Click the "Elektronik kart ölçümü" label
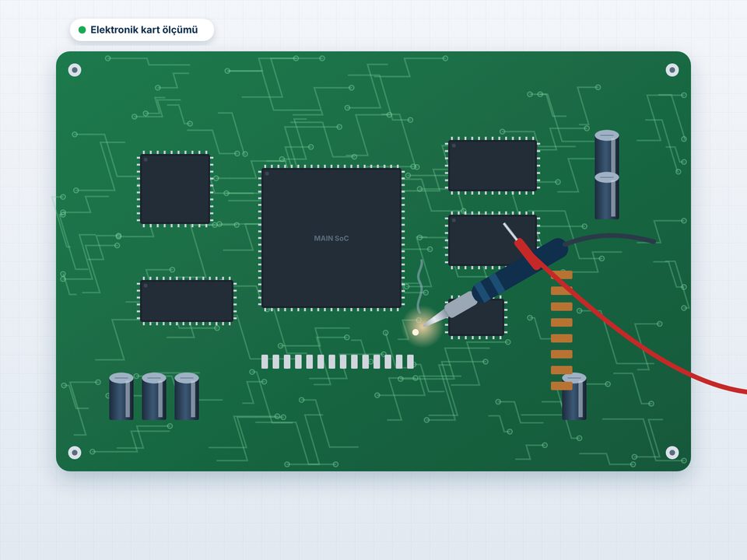747x560 pixels. (x=144, y=30)
